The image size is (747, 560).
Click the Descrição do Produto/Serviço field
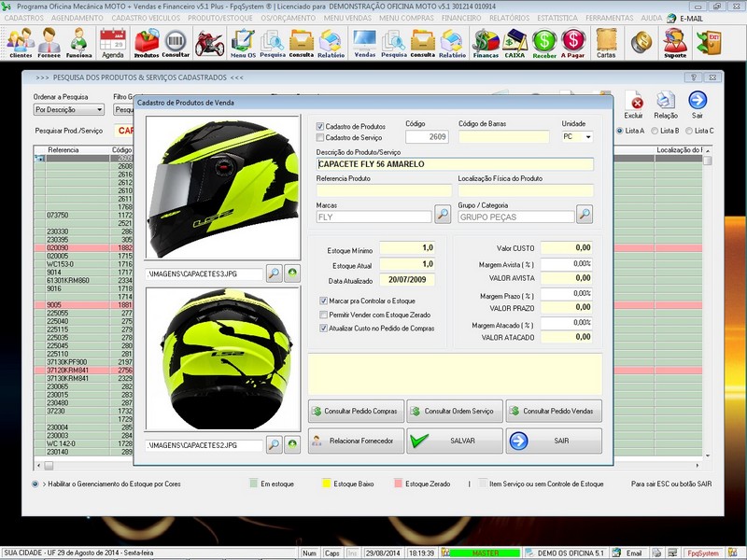coord(455,164)
